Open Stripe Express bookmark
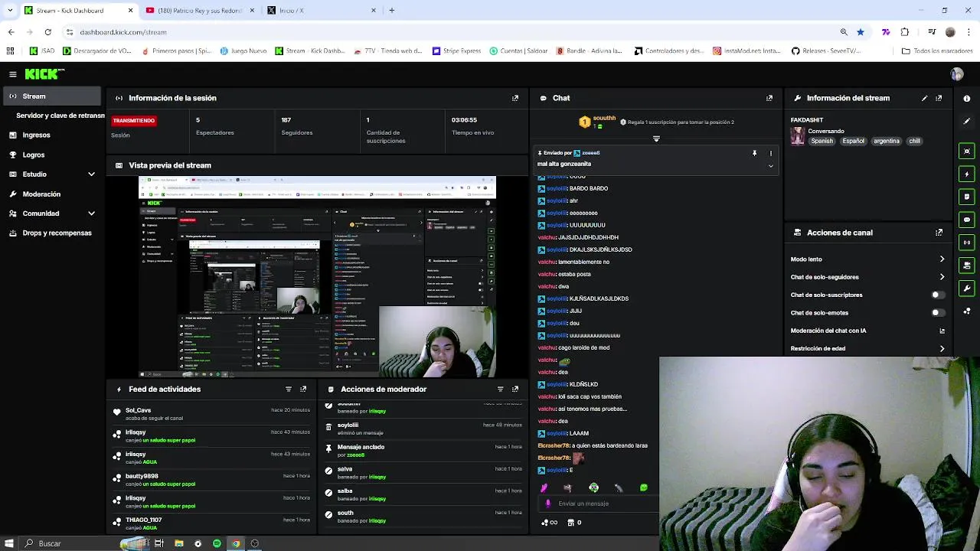The width and height of the screenshot is (980, 551). click(x=456, y=51)
